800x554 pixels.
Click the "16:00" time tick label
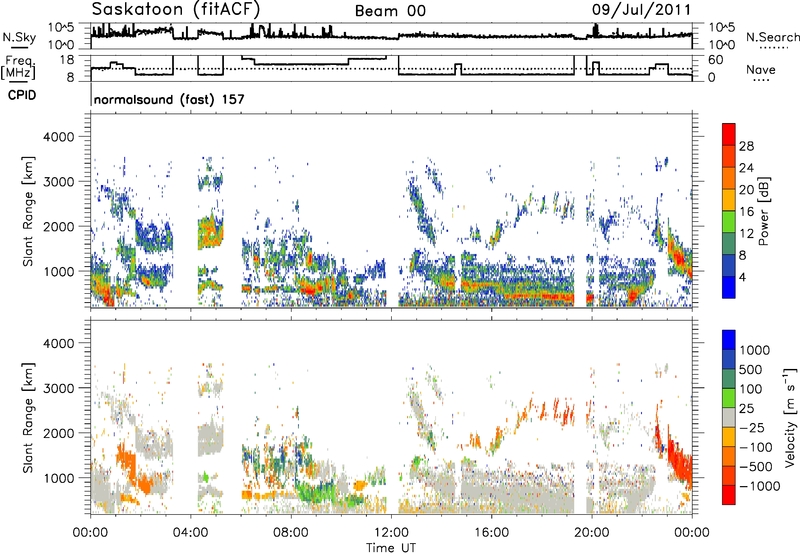[x=491, y=533]
